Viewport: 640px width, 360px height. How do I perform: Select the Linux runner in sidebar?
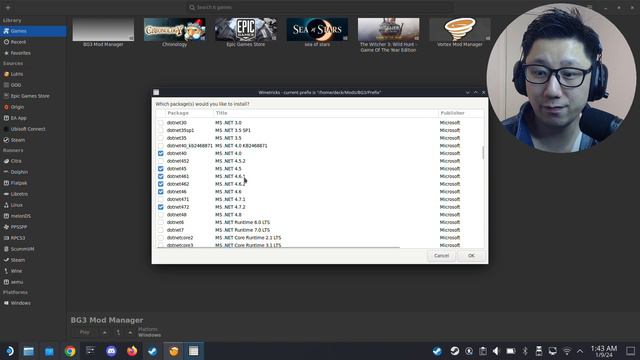click(x=33, y=205)
